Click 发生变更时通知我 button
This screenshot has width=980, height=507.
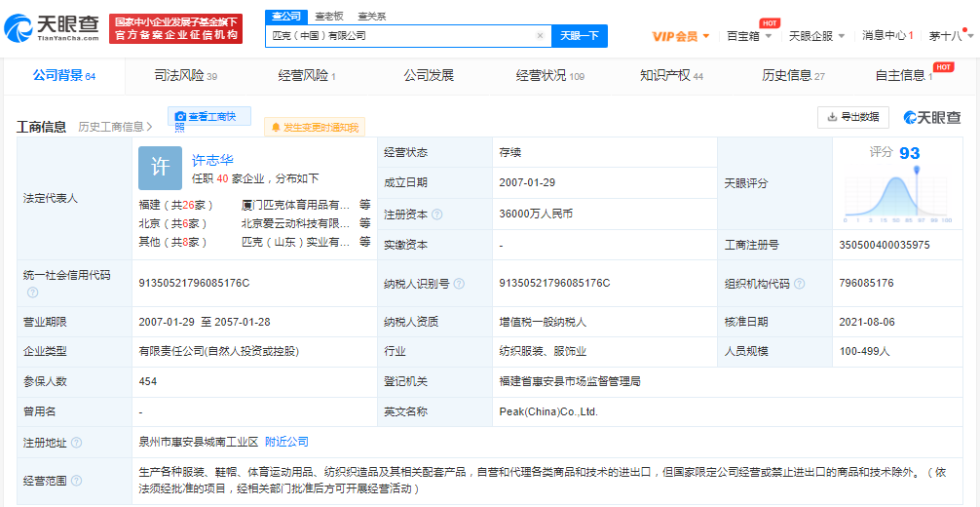pos(315,128)
